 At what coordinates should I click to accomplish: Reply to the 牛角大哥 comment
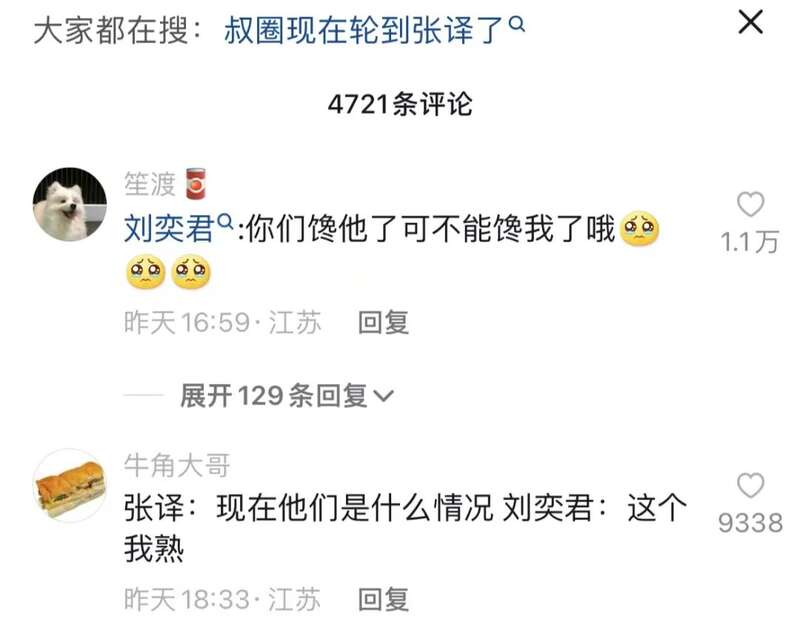pyautogui.click(x=383, y=599)
